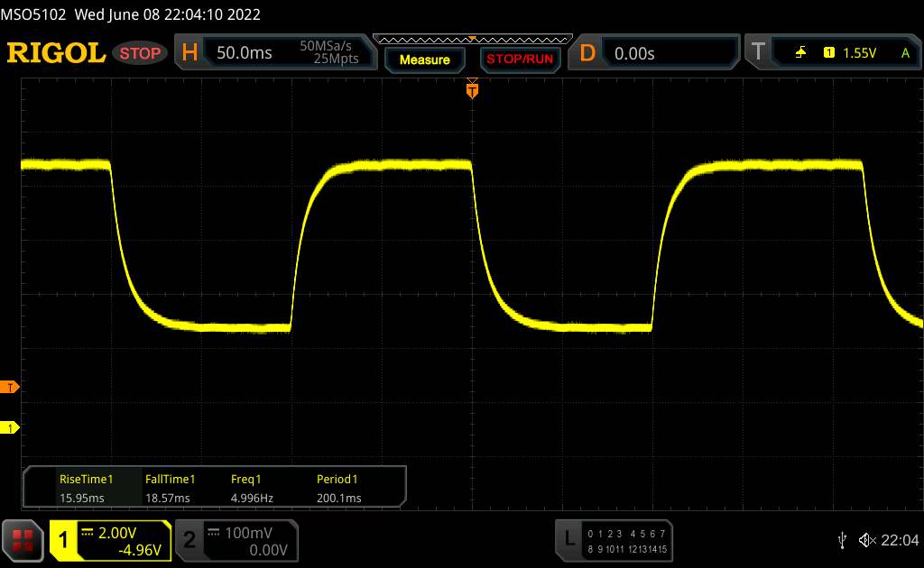Open trigger settings via T icon
This screenshot has height=568, width=924.
click(x=758, y=53)
